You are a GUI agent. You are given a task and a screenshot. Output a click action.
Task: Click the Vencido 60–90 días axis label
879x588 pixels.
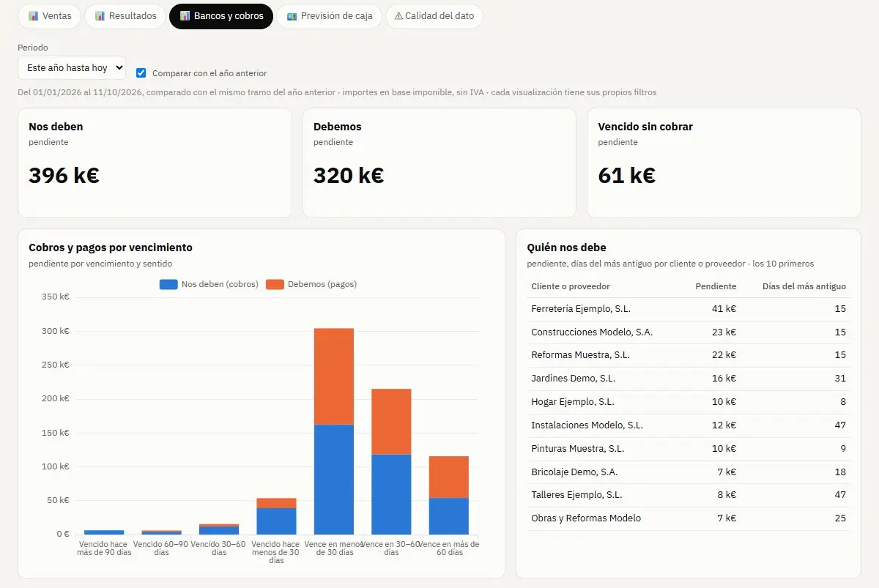[161, 548]
